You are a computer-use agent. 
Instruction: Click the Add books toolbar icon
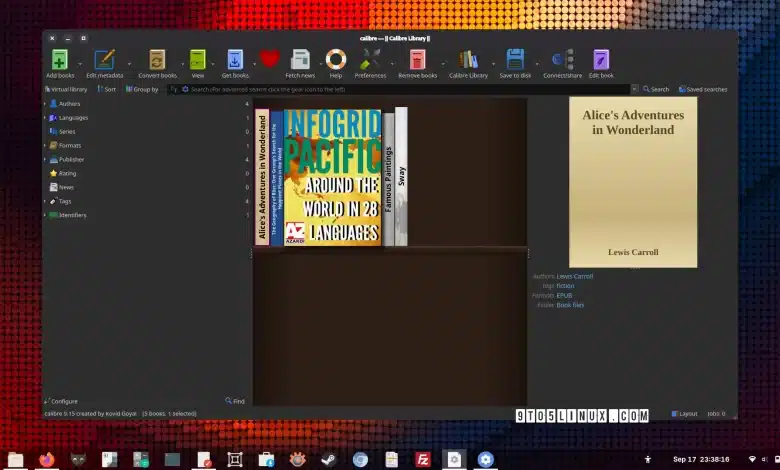coord(60,60)
